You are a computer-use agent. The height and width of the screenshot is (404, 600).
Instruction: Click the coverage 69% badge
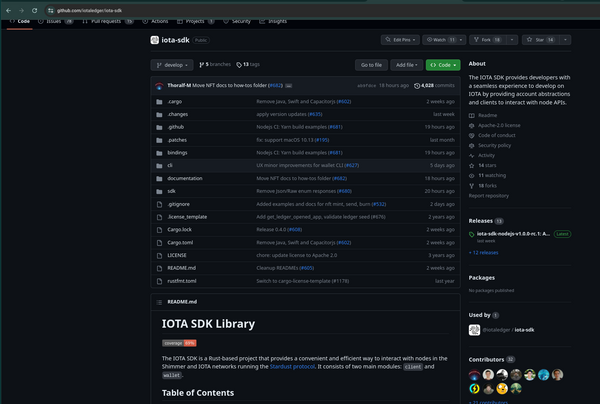click(179, 343)
